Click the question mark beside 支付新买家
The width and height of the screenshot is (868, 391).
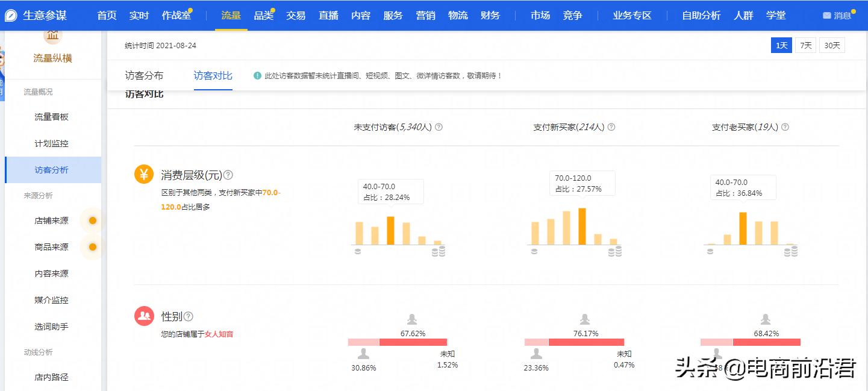tap(611, 127)
